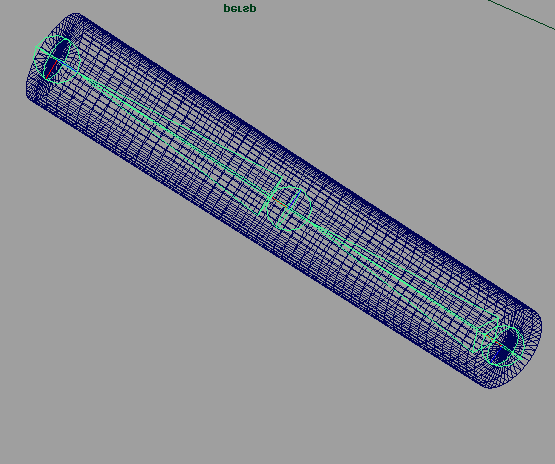Click the blue axis line on the middle joint

(x=295, y=199)
